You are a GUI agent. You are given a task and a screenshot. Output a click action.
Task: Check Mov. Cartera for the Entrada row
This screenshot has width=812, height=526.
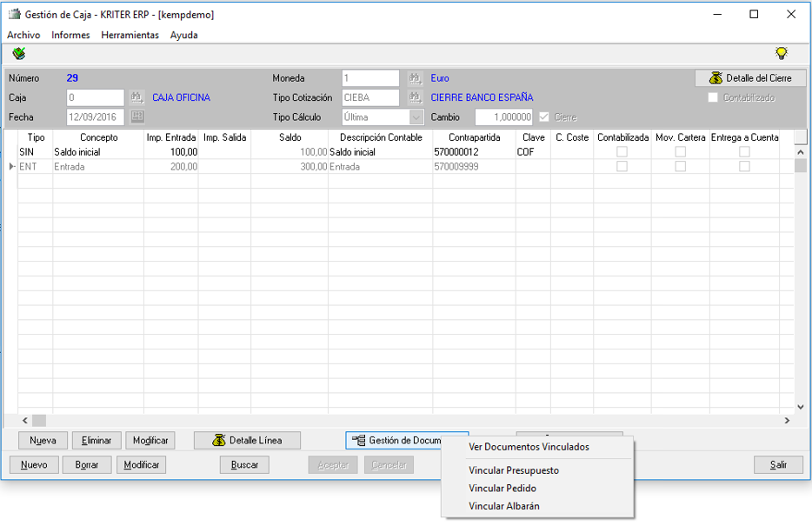pos(681,166)
